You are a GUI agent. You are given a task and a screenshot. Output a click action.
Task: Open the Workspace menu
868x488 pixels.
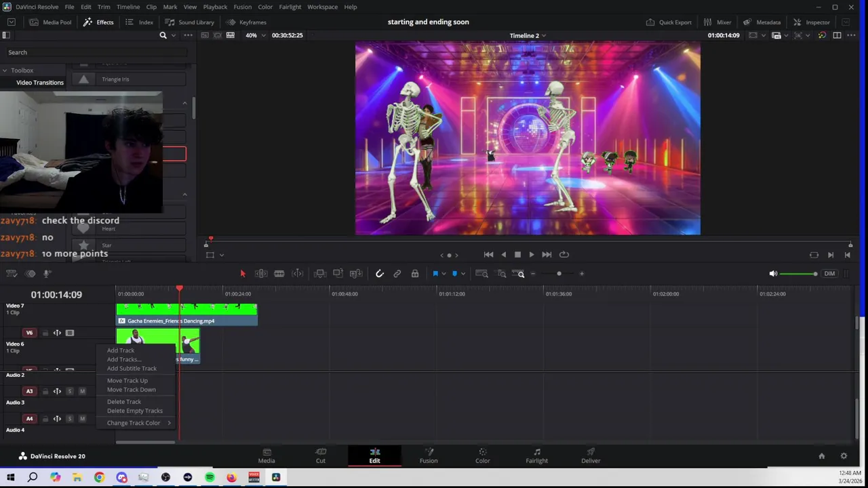322,7
